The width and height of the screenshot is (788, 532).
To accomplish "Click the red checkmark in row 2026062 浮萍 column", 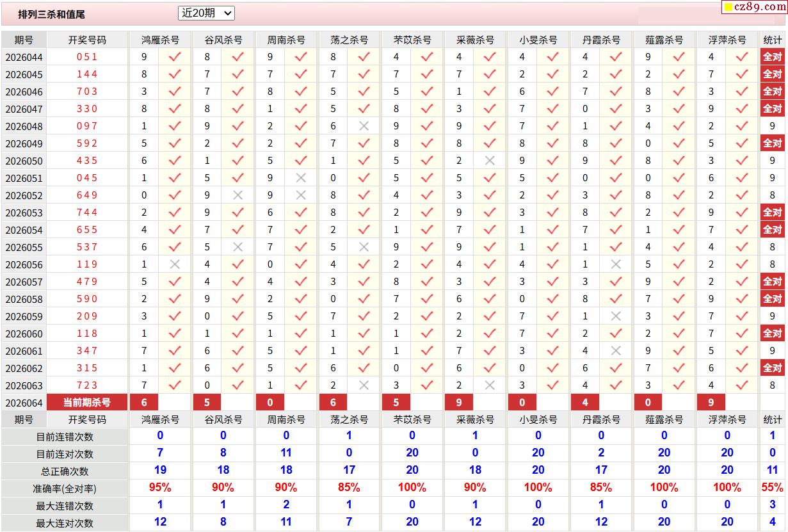I will (x=742, y=368).
